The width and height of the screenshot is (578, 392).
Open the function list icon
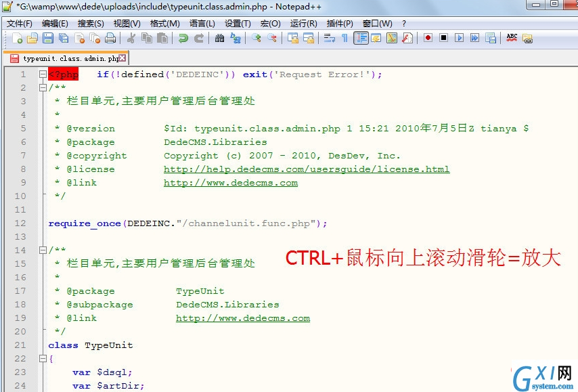(x=407, y=38)
